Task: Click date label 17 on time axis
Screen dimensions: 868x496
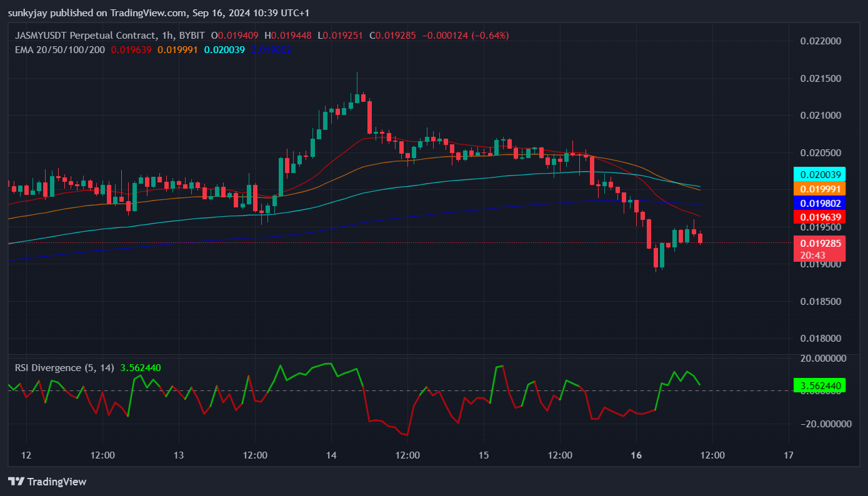Action: coord(788,455)
